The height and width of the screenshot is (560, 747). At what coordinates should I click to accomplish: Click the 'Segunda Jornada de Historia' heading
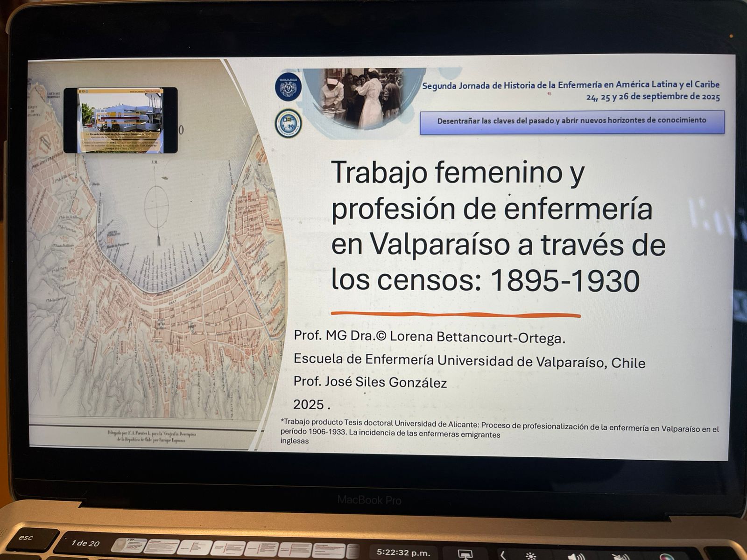click(571, 85)
